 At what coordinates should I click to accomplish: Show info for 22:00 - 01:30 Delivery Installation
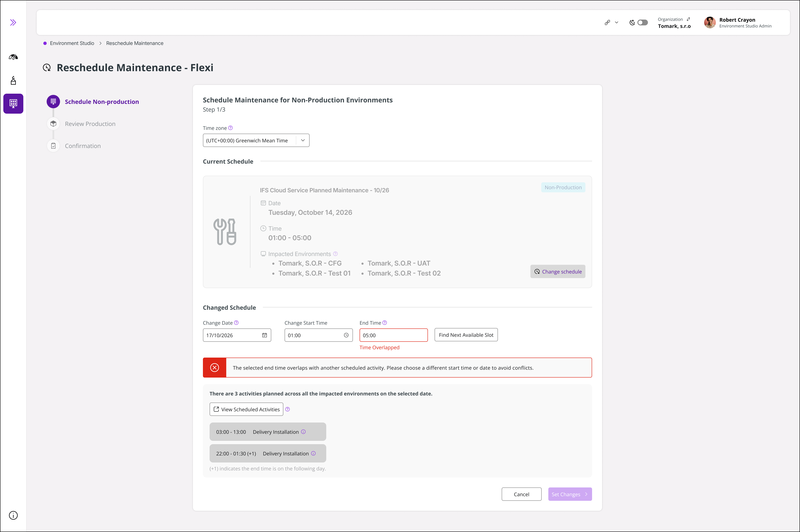pos(313,453)
